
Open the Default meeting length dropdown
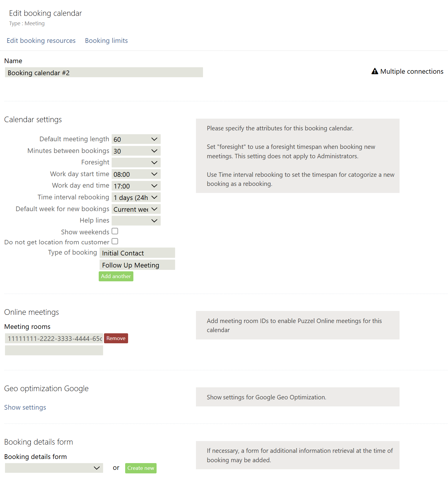(x=136, y=139)
